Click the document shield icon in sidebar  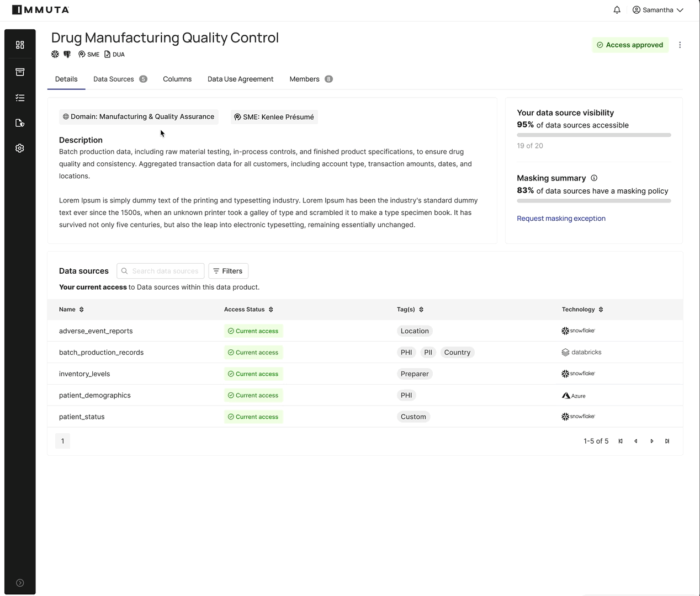pos(20,123)
